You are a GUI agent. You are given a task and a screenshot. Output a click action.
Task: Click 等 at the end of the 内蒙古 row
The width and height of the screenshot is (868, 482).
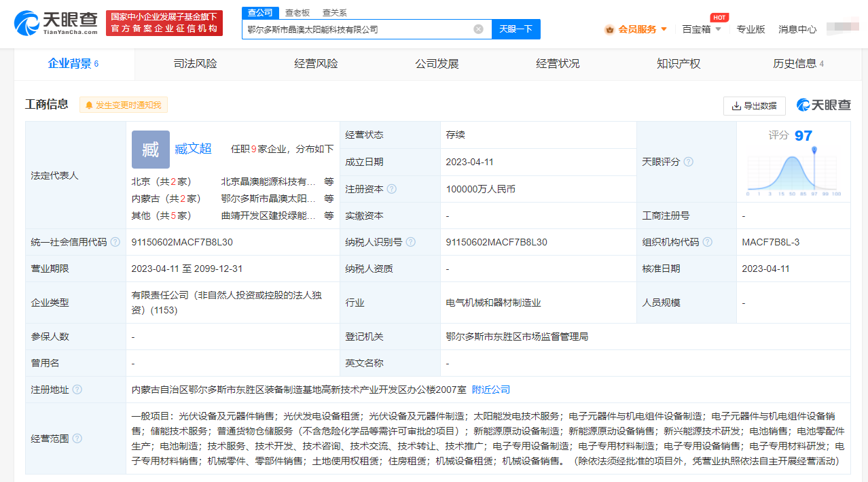point(329,199)
